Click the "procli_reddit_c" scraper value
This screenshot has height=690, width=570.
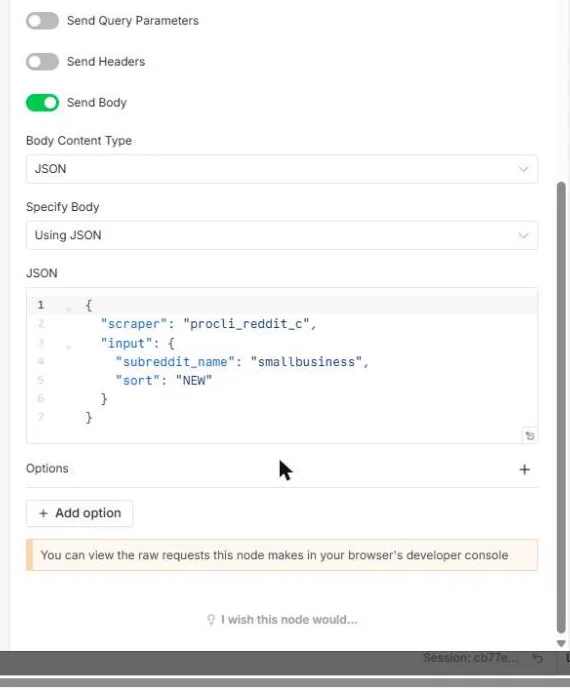[x=246, y=324]
